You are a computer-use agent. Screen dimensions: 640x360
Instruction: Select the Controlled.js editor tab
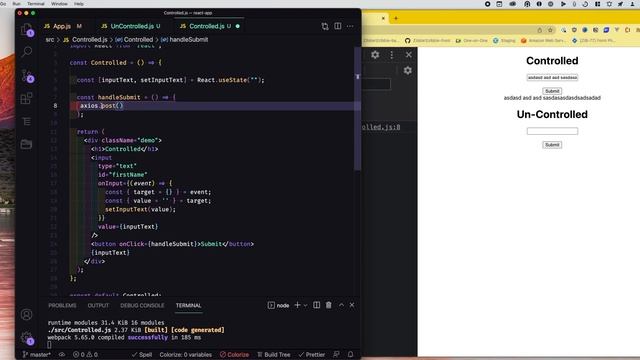pyautogui.click(x=206, y=26)
